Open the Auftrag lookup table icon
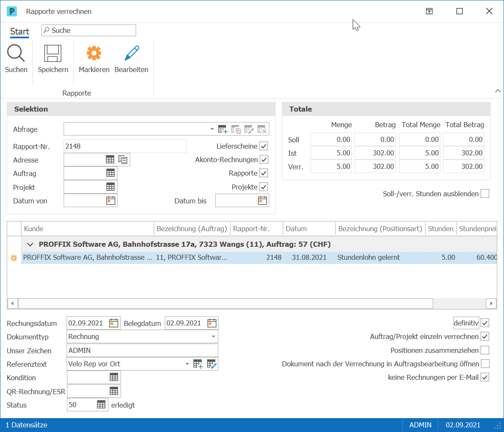Image resolution: width=504 pixels, height=432 pixels. coord(110,173)
